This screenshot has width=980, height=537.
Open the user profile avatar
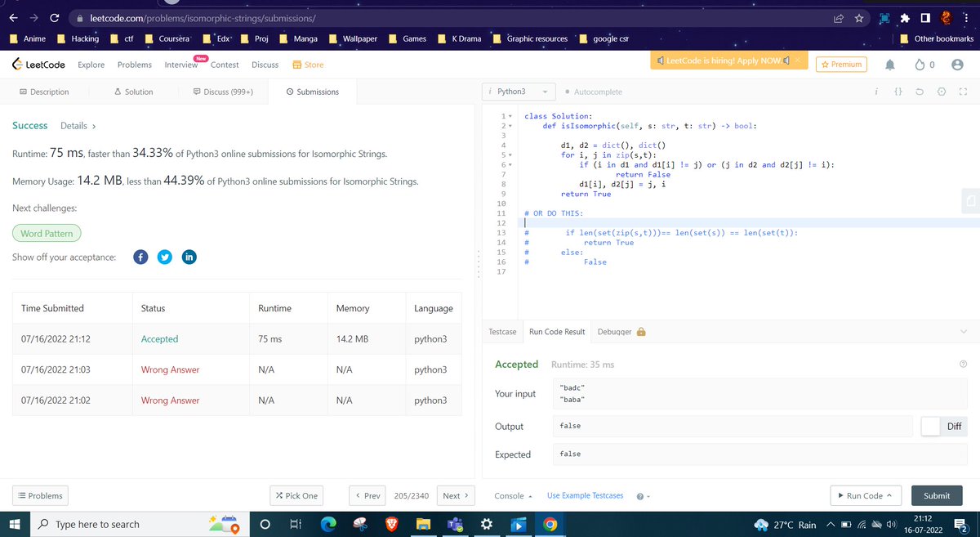(x=958, y=65)
